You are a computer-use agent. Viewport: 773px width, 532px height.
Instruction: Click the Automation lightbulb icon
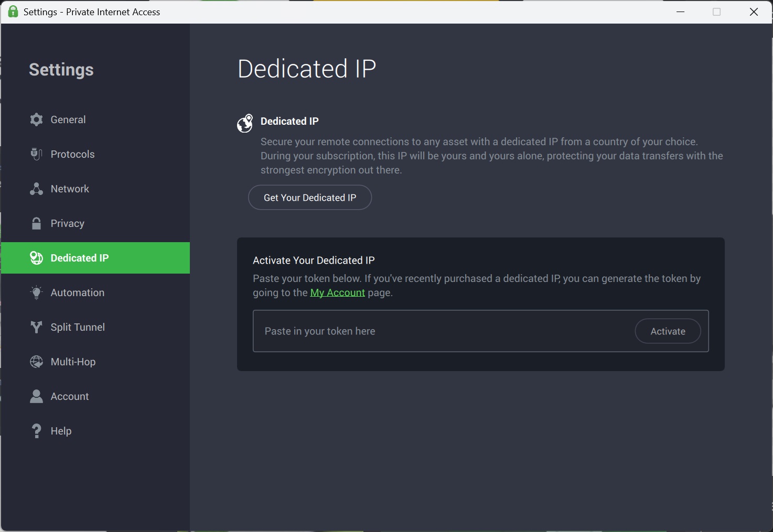click(36, 292)
